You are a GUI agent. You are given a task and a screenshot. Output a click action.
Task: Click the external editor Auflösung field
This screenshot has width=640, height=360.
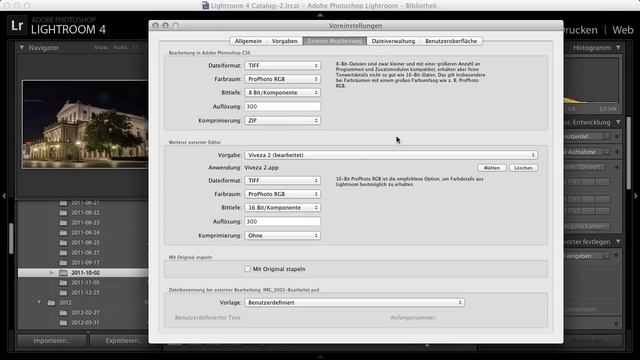click(282, 222)
